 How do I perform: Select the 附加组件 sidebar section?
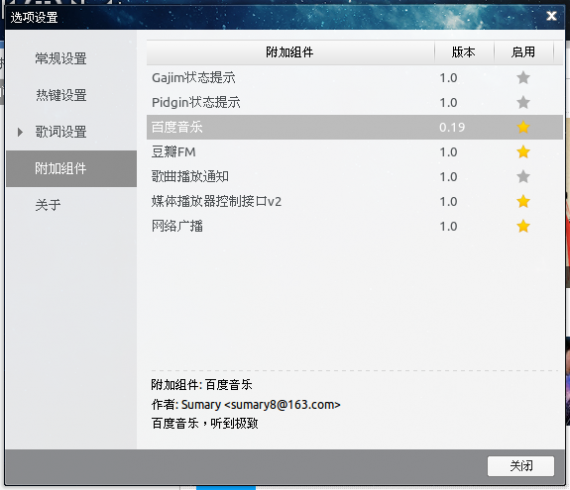[71, 169]
